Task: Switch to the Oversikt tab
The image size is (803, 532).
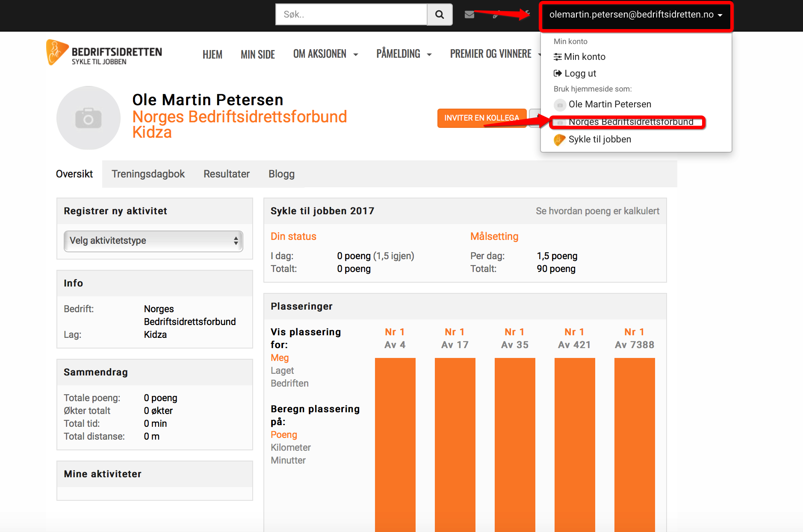Action: [74, 174]
